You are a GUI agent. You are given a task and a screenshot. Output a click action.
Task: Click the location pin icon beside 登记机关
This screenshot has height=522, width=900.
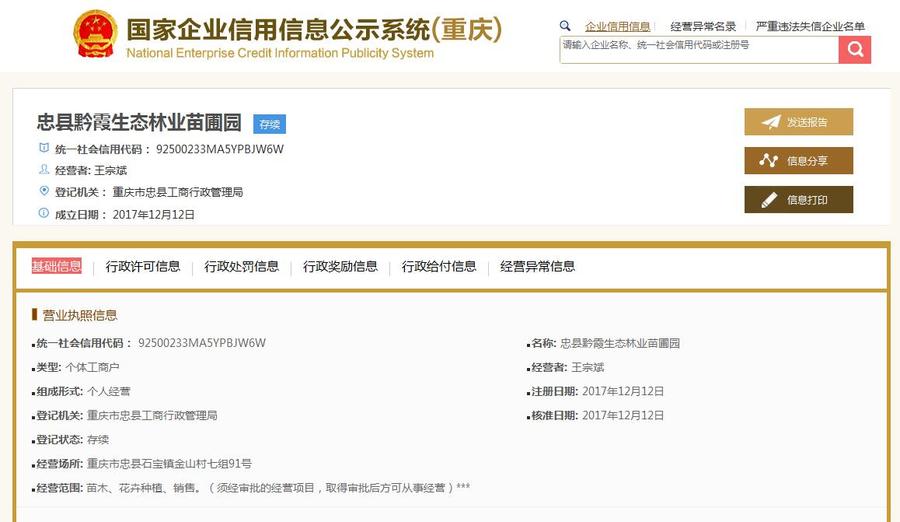point(44,191)
